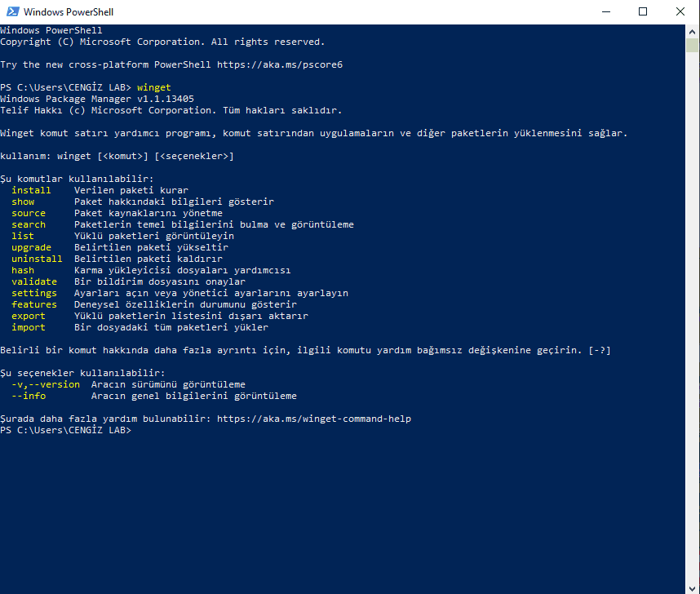This screenshot has height=594, width=700.
Task: Click 'Paket hakkındaki bilgileri gösterir' description
Action: point(174,202)
